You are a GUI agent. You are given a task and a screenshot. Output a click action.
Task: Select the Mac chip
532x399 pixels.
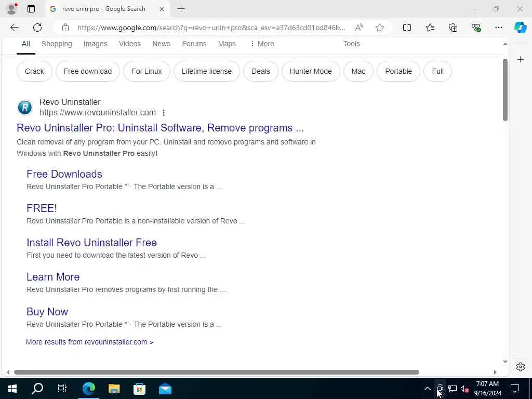358,71
